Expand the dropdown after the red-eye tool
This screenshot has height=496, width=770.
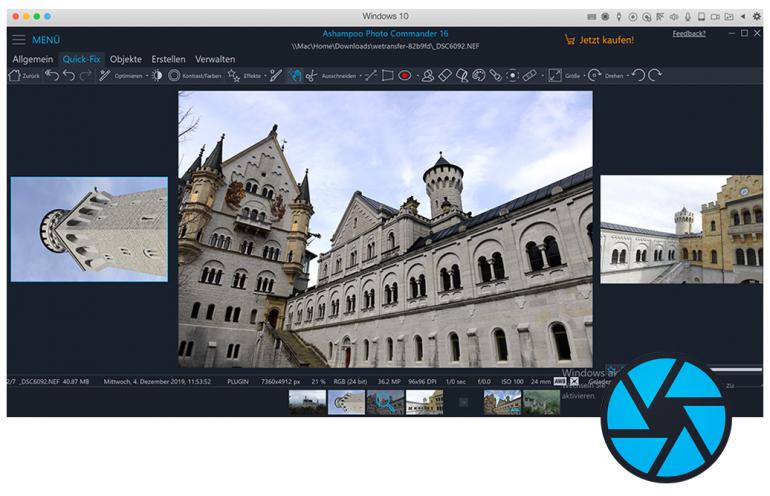[x=417, y=76]
